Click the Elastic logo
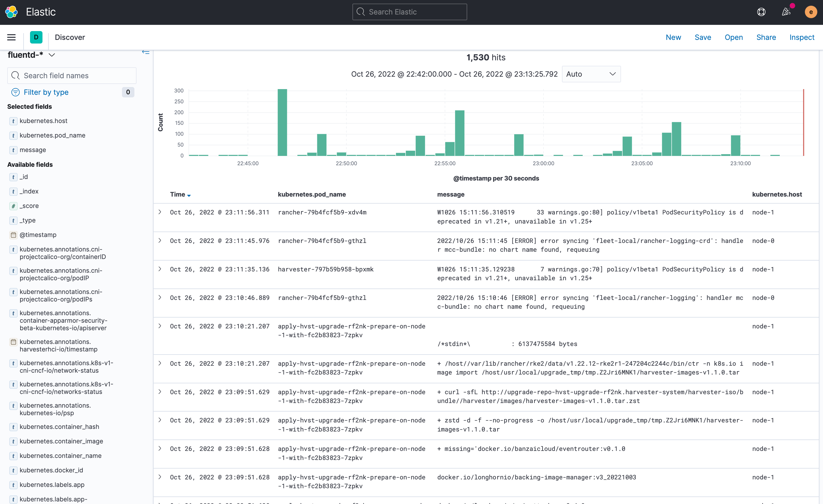Image resolution: width=823 pixels, height=504 pixels. (11, 12)
